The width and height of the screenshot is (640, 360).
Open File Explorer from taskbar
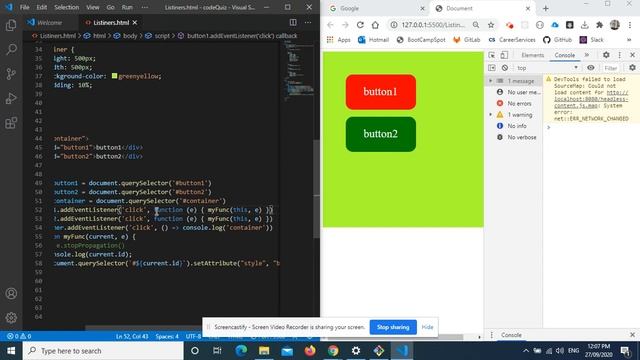point(264,351)
